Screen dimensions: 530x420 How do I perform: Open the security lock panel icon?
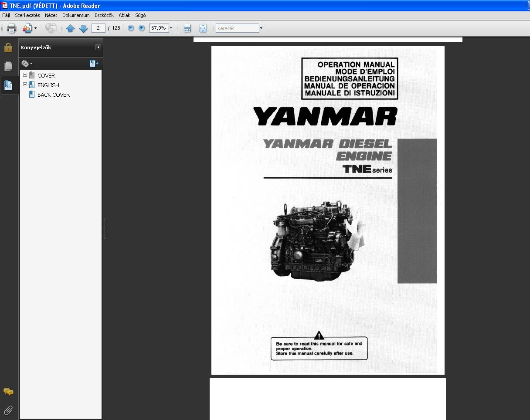click(x=8, y=47)
